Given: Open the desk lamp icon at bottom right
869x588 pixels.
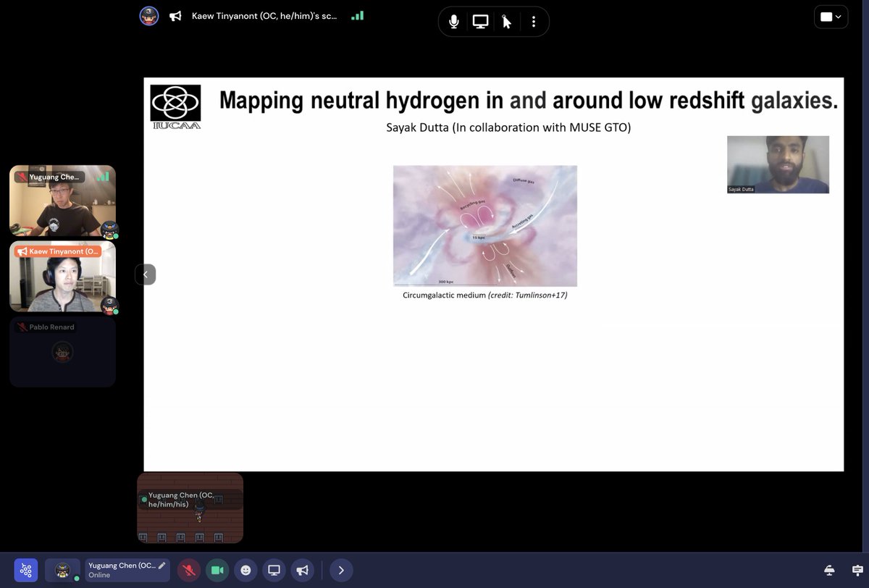Looking at the screenshot, I should 830,570.
